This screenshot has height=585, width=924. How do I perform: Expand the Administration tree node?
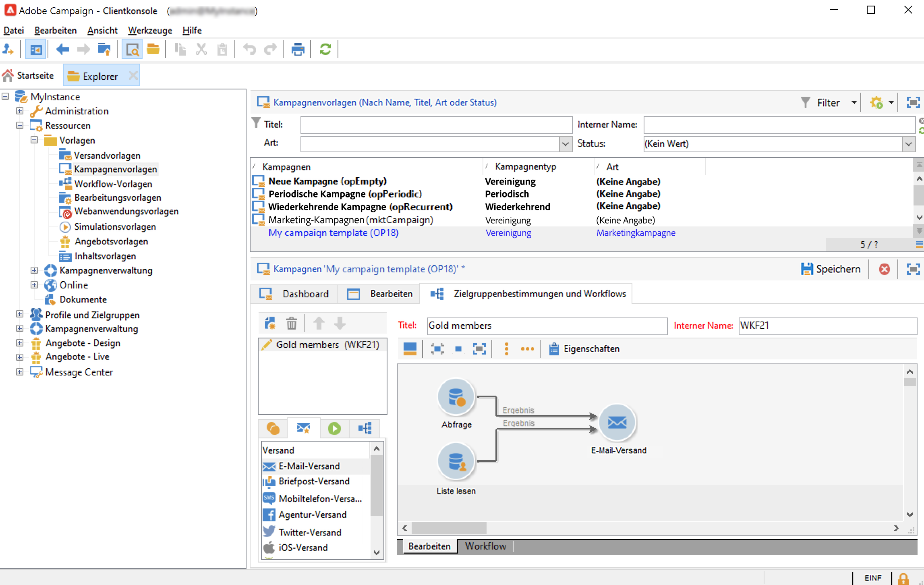(x=20, y=111)
